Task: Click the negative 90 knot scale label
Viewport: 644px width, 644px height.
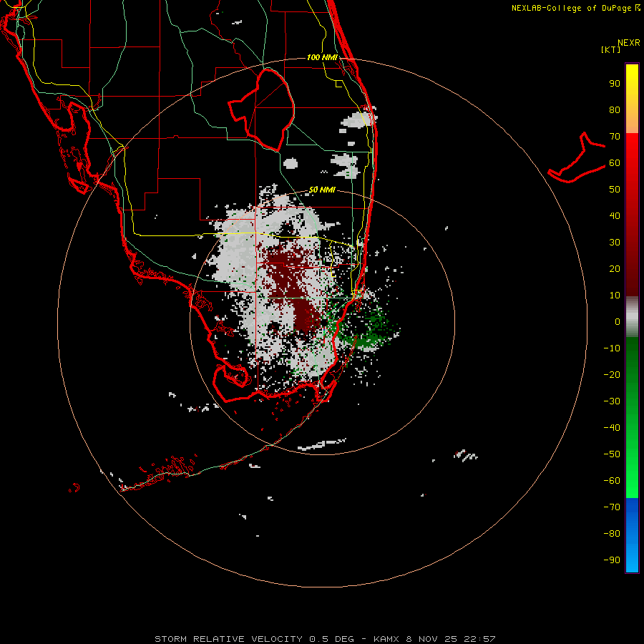Action: 612,560
